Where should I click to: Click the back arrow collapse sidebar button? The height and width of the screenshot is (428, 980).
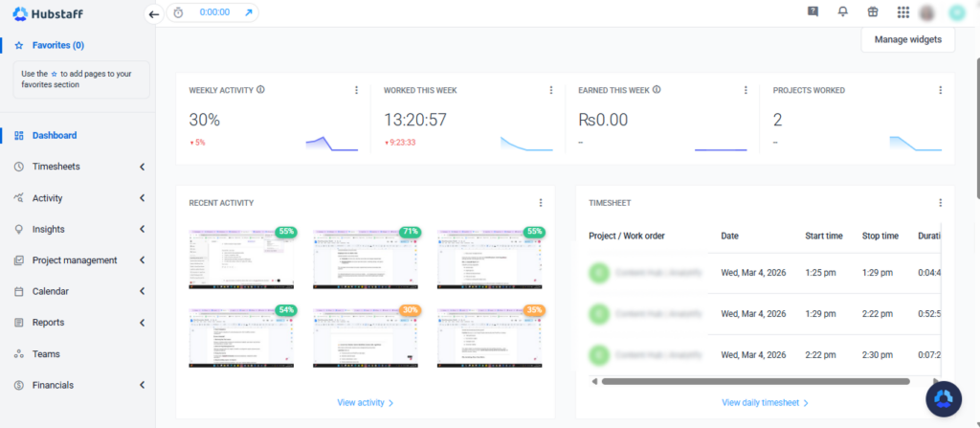154,14
